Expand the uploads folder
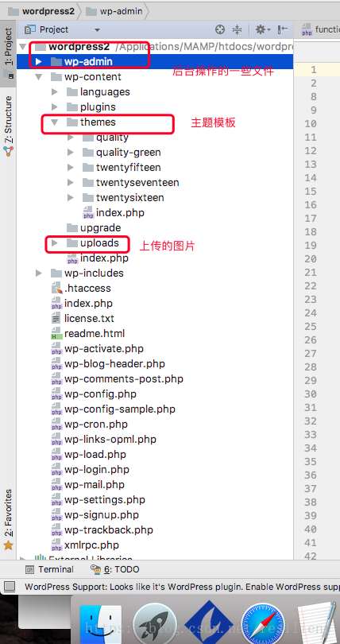 [55, 243]
